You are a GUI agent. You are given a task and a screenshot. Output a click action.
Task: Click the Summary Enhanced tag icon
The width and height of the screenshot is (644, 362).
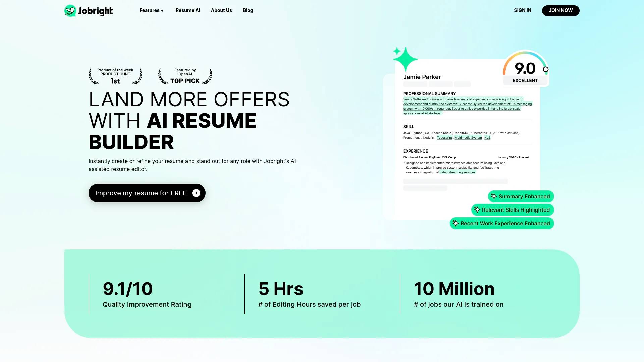pyautogui.click(x=494, y=196)
